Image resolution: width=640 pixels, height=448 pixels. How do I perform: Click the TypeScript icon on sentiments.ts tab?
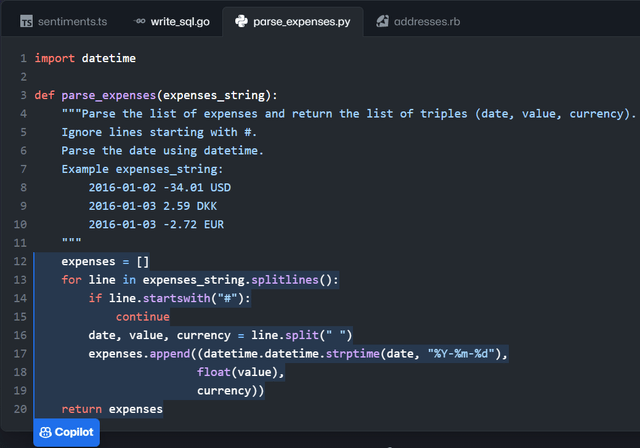coord(26,21)
